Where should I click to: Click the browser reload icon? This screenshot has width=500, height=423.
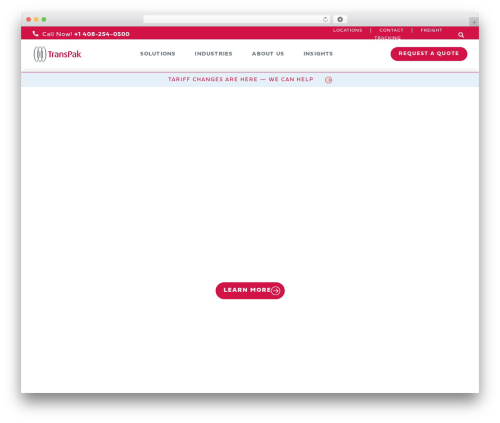point(325,19)
